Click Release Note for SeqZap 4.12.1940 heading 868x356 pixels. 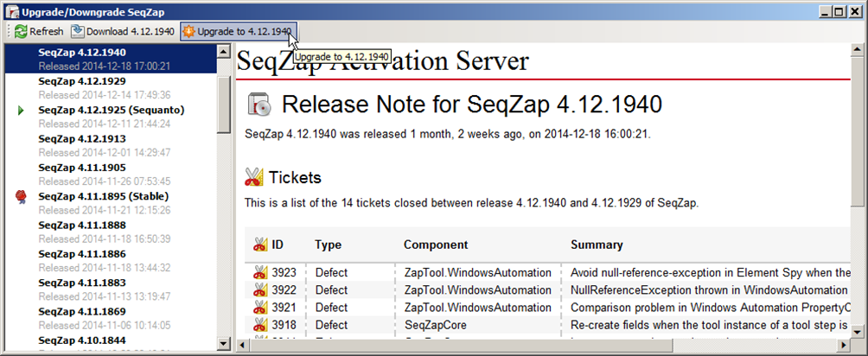[472, 104]
